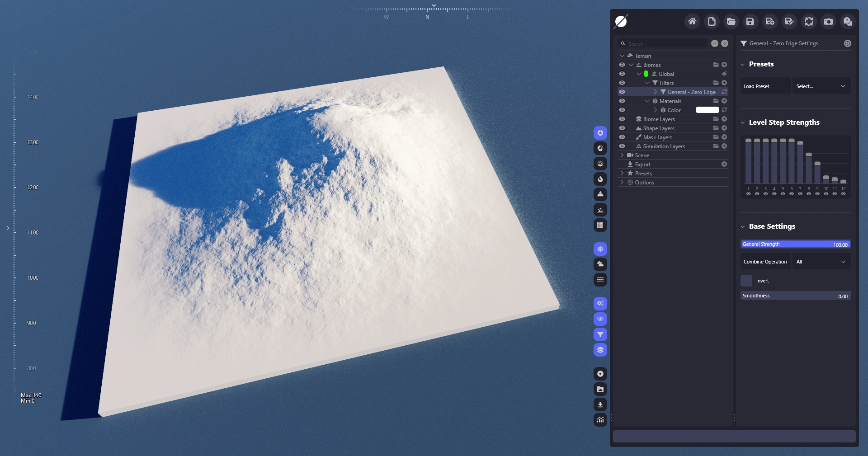The image size is (868, 456).
Task: Toggle visibility of Mask Layers
Action: click(x=622, y=137)
